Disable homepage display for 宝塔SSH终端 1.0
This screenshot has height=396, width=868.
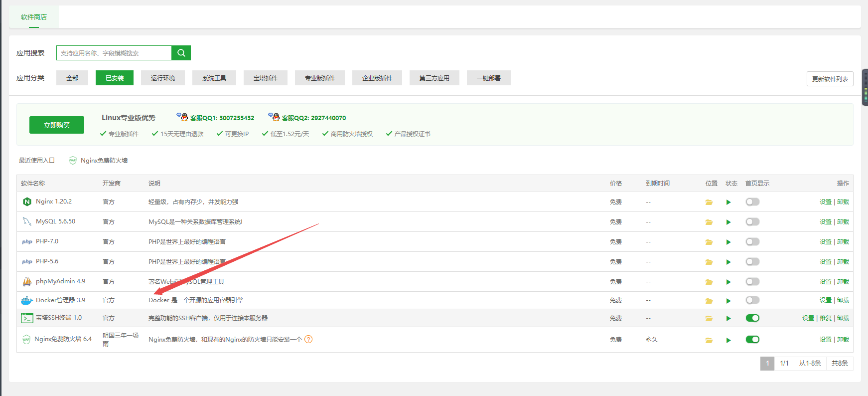tap(752, 318)
